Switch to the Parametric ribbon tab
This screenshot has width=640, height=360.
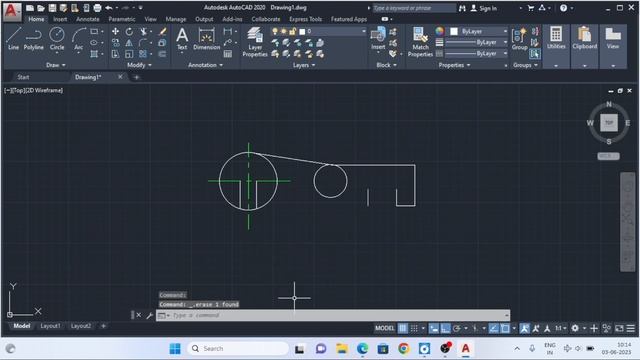pos(122,19)
